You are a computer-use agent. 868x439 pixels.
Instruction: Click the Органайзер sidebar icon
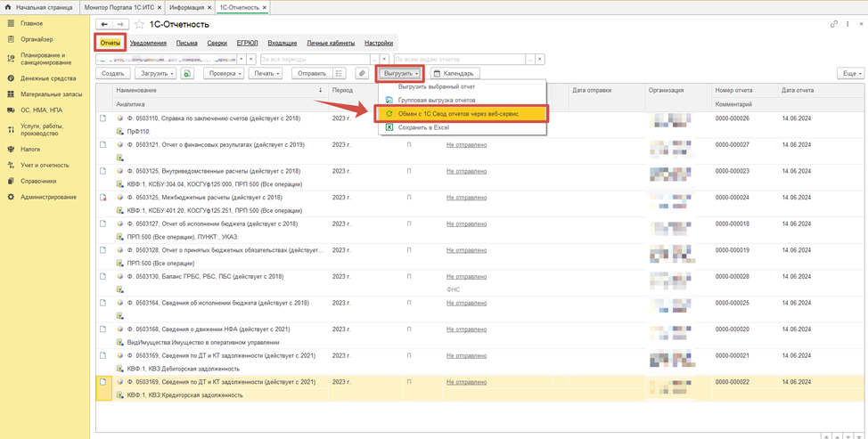(11, 39)
